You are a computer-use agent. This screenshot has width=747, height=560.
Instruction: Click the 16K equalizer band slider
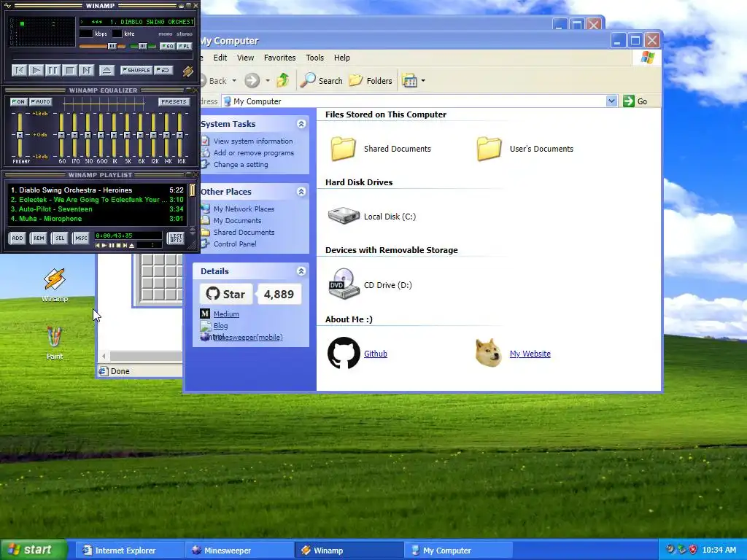coord(179,135)
